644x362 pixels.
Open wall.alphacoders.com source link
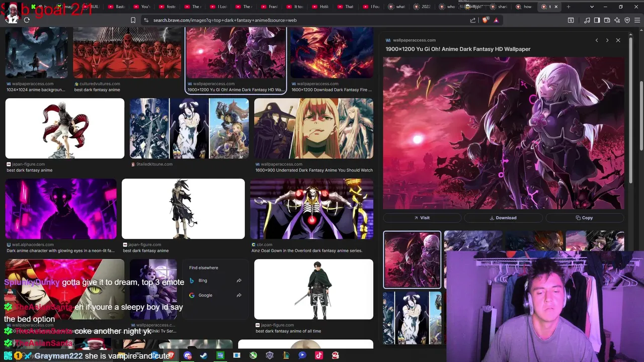pyautogui.click(x=33, y=245)
